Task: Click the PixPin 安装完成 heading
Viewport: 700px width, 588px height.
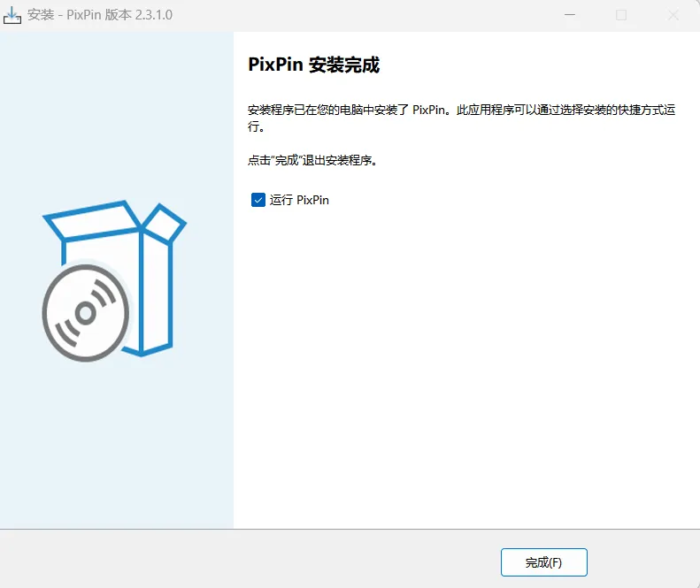Action: 314,65
